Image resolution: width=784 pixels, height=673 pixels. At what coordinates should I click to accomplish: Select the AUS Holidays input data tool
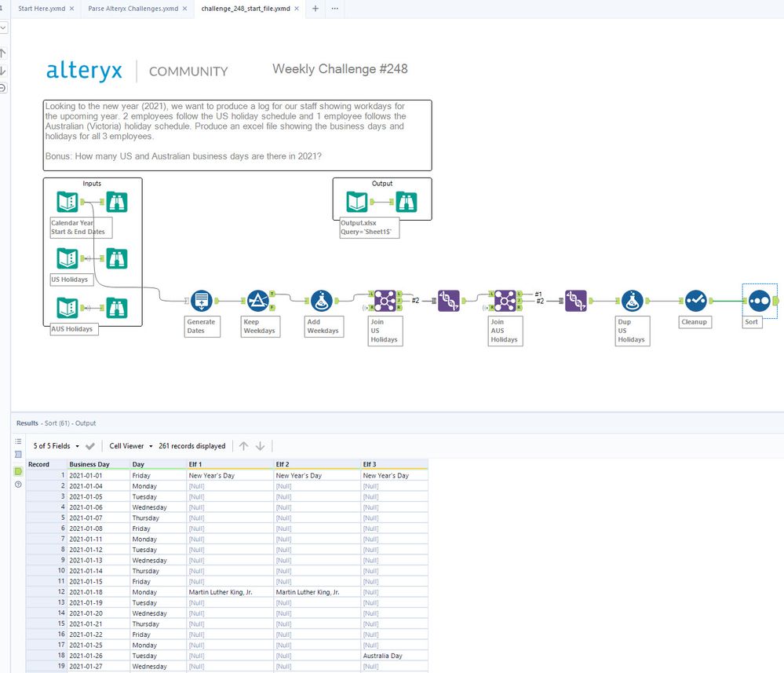point(67,308)
